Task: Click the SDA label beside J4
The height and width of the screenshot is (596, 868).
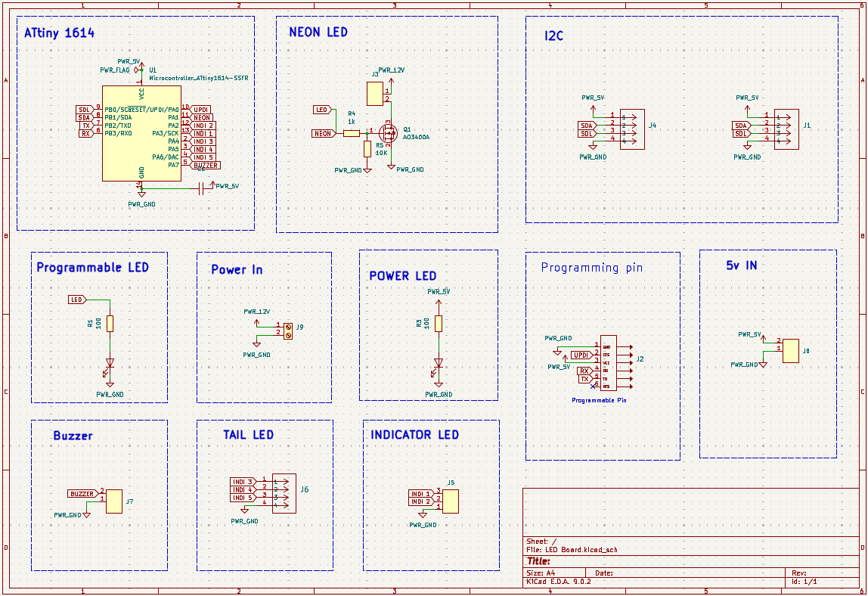Action: click(587, 126)
